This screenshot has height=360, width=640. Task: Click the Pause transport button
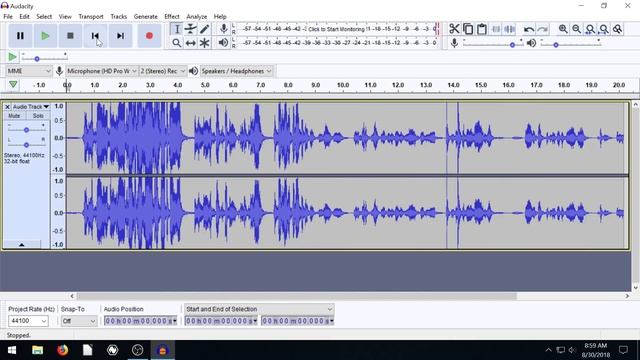20,36
